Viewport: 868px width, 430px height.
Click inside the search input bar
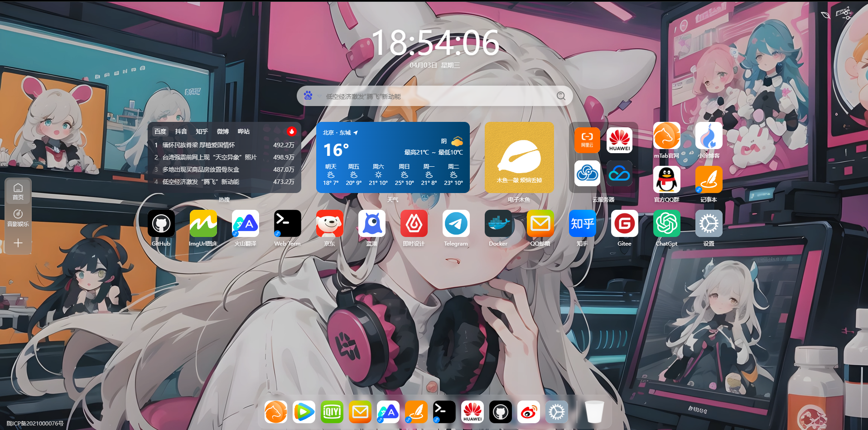[430, 96]
